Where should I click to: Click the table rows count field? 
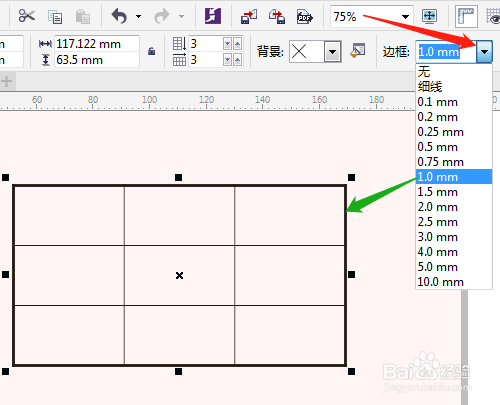[206, 44]
